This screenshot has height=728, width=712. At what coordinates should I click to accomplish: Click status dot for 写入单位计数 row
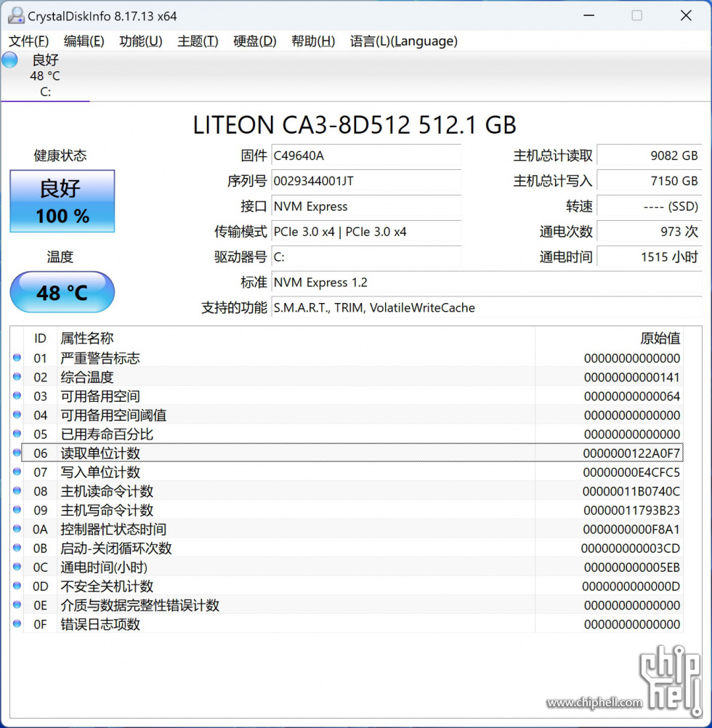point(17,472)
